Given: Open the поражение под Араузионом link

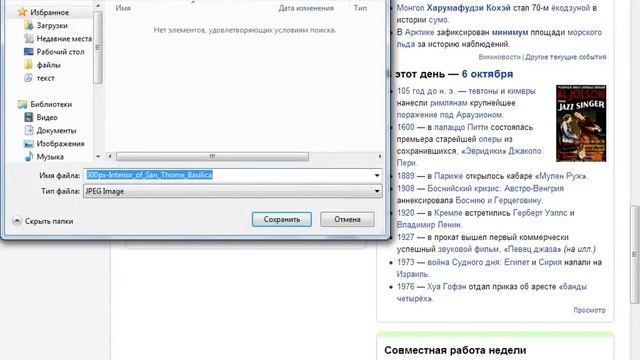Looking at the screenshot, I should tap(450, 115).
